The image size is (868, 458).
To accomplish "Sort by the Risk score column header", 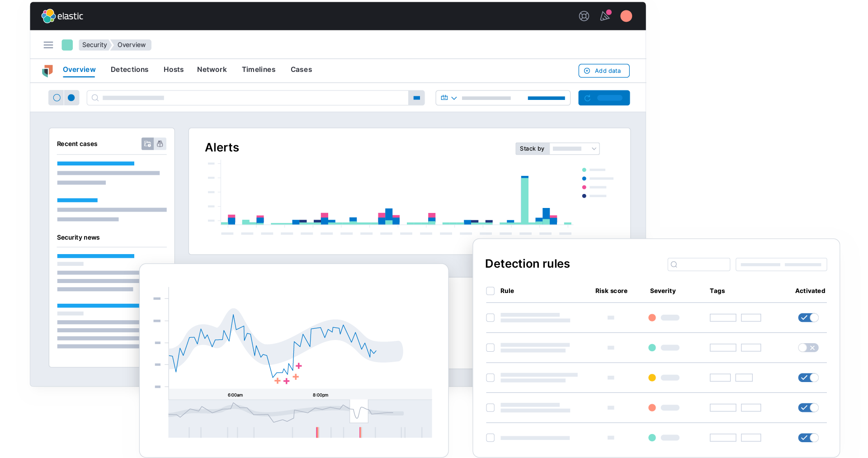I will tap(611, 291).
